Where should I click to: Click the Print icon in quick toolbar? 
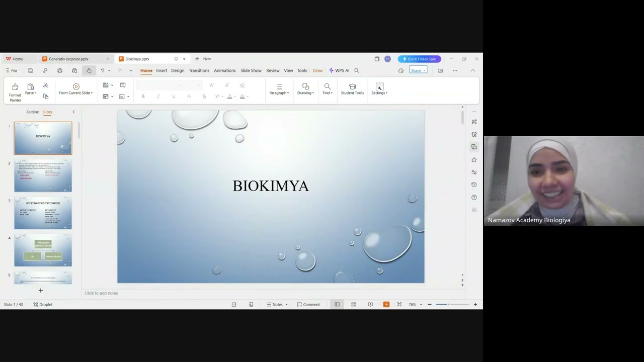[x=60, y=71]
